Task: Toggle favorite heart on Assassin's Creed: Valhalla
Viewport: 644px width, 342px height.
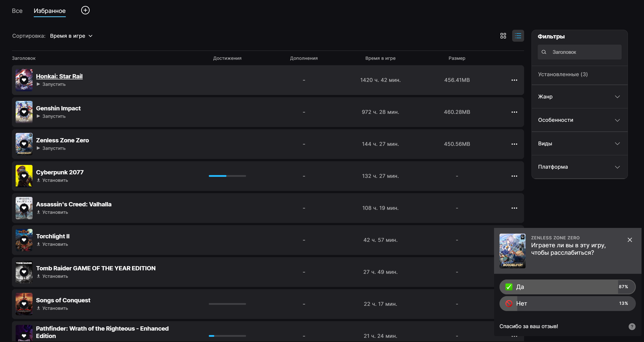Action: 24,208
